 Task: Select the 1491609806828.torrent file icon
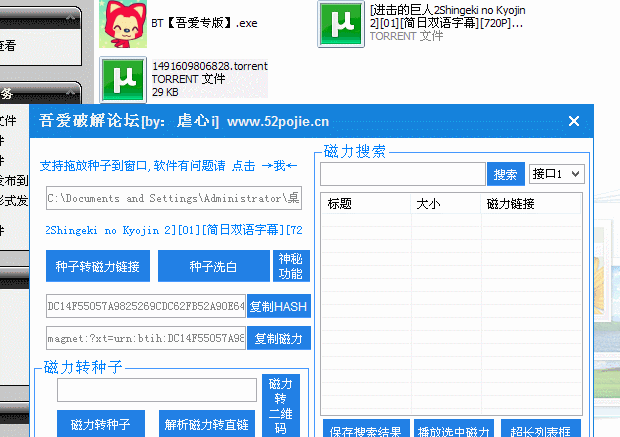point(123,79)
